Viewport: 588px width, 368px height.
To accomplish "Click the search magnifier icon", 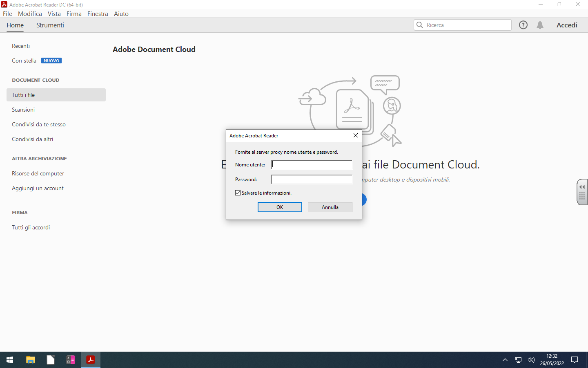I will (420, 25).
